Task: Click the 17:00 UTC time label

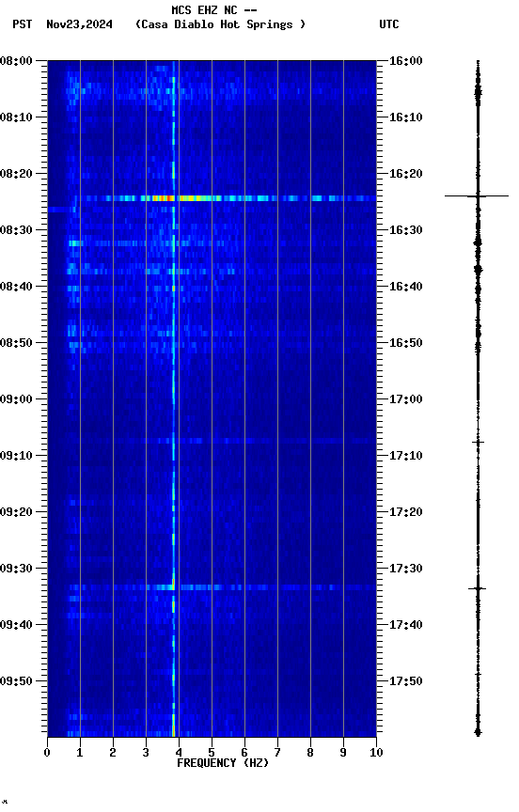Action: pyautogui.click(x=405, y=399)
